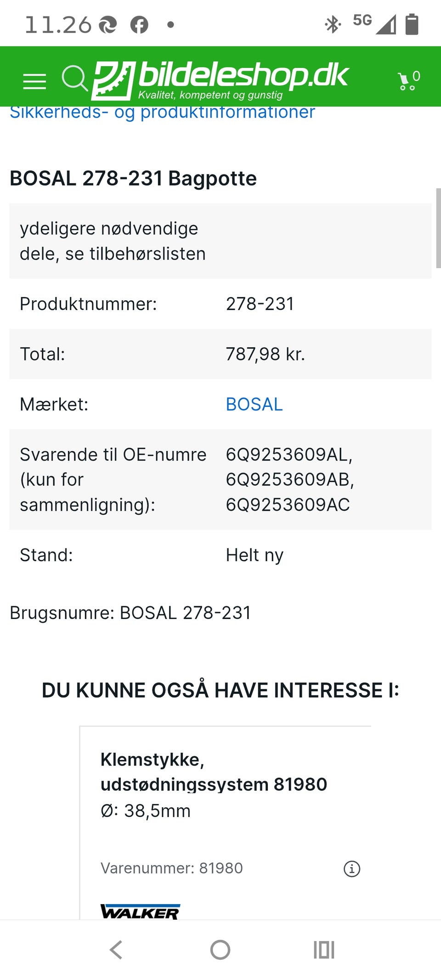Screen dimensions: 441x980
Task: Tap product number 278-231 value
Action: (260, 304)
